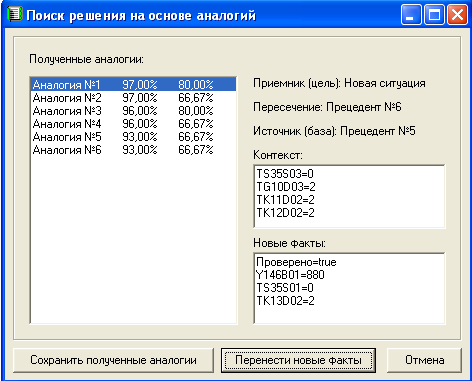This screenshot has width=472, height=381.
Task: Click the application icon in the title bar
Action: [x=14, y=15]
